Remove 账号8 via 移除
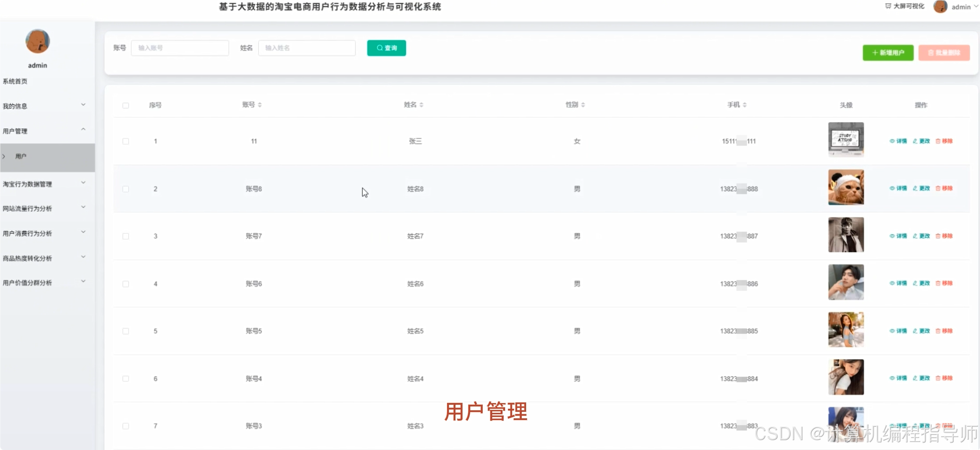 tap(944, 189)
